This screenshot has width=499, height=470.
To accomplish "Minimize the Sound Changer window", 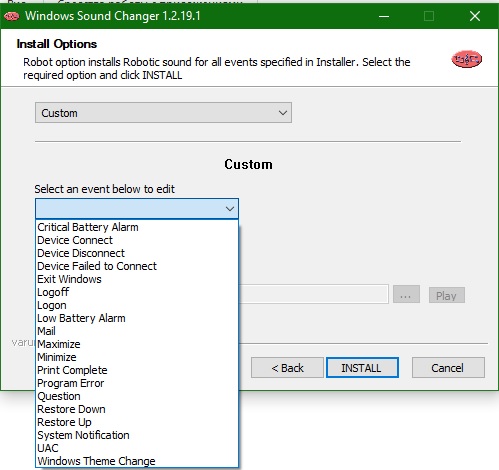I will [384, 16].
